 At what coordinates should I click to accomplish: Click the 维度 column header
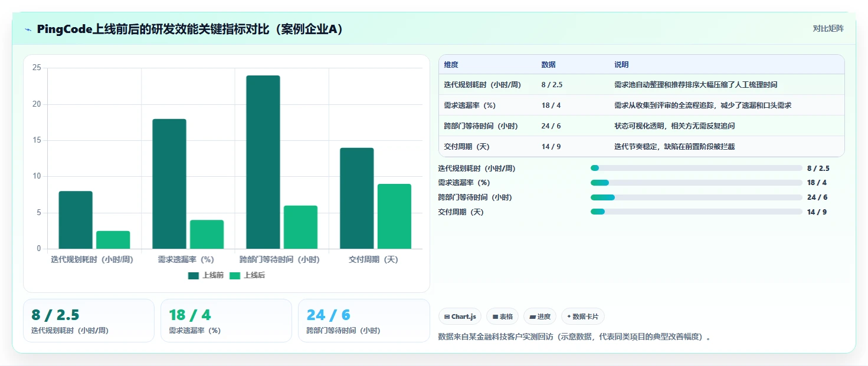(x=451, y=65)
